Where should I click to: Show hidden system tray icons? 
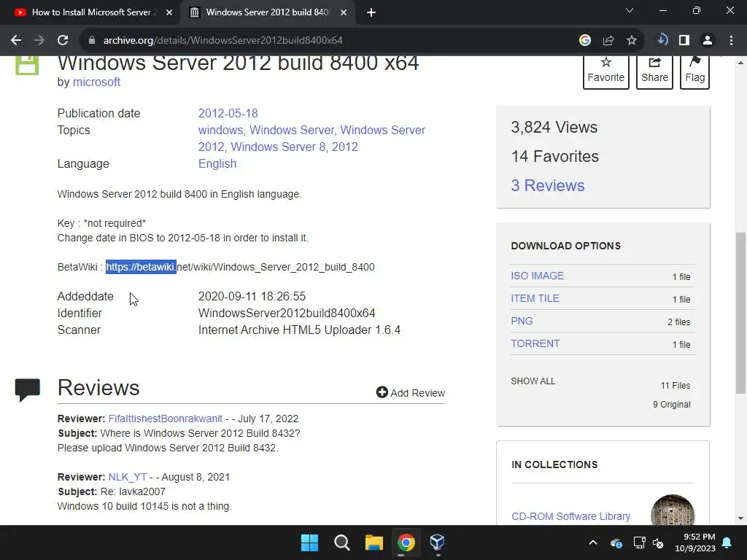click(593, 542)
